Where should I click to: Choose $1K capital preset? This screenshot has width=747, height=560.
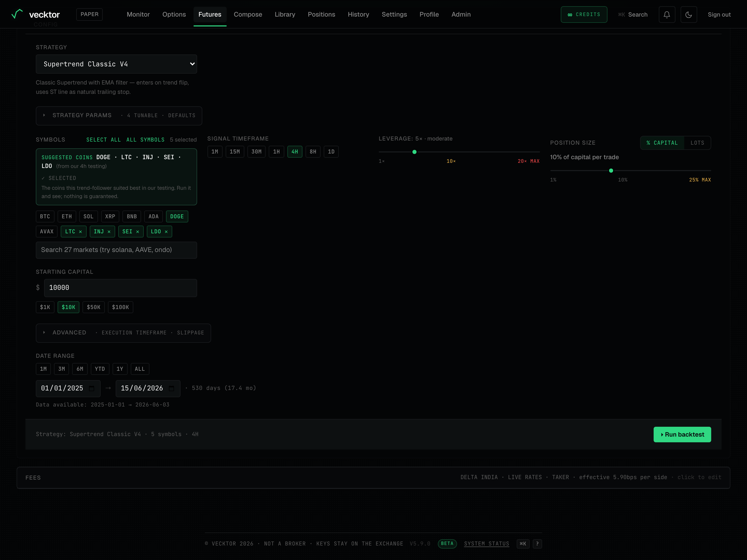click(45, 307)
